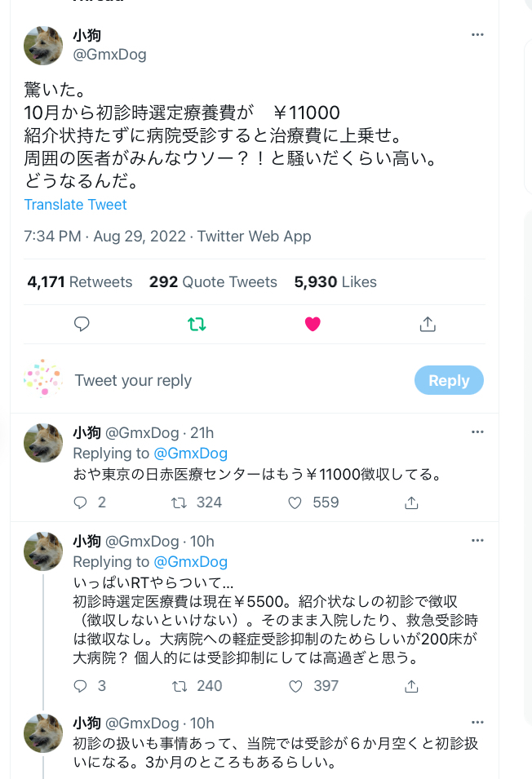Expand more options on the 21h reply
Viewport: 532px width, 779px height.
(477, 432)
